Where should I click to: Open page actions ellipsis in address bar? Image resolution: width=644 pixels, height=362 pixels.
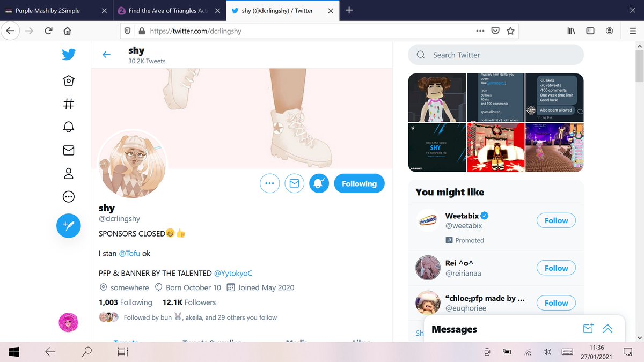480,31
